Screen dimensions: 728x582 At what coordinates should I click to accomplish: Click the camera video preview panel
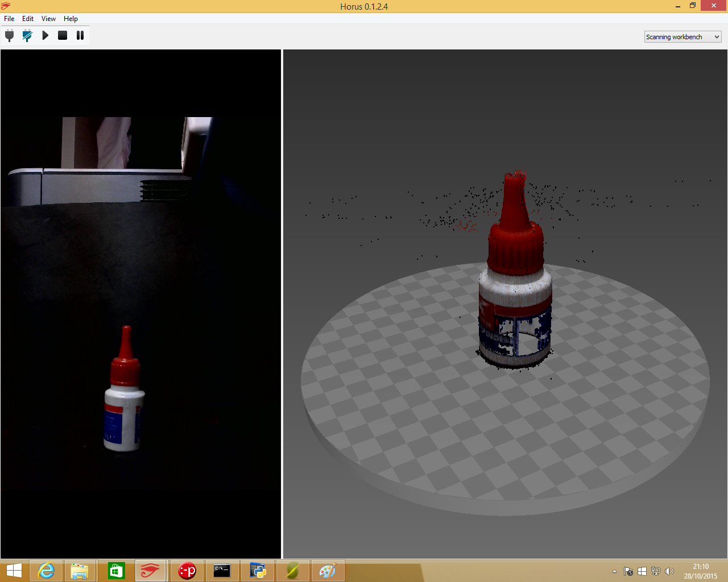pyautogui.click(x=140, y=304)
